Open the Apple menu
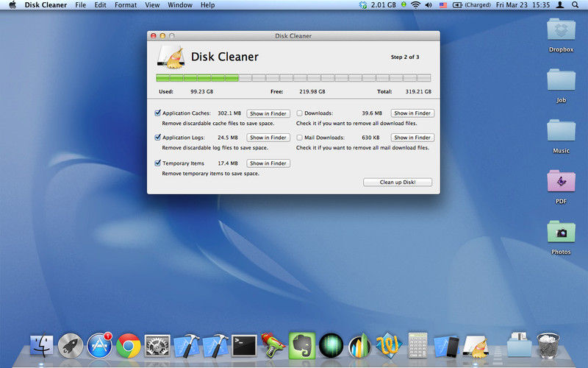Screen dimensions: 588x368 [12, 5]
